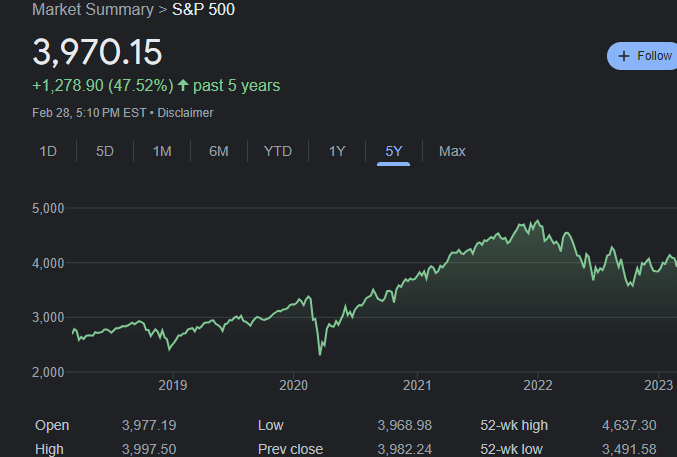Open the Market Summary breadcrumb link

(93, 10)
